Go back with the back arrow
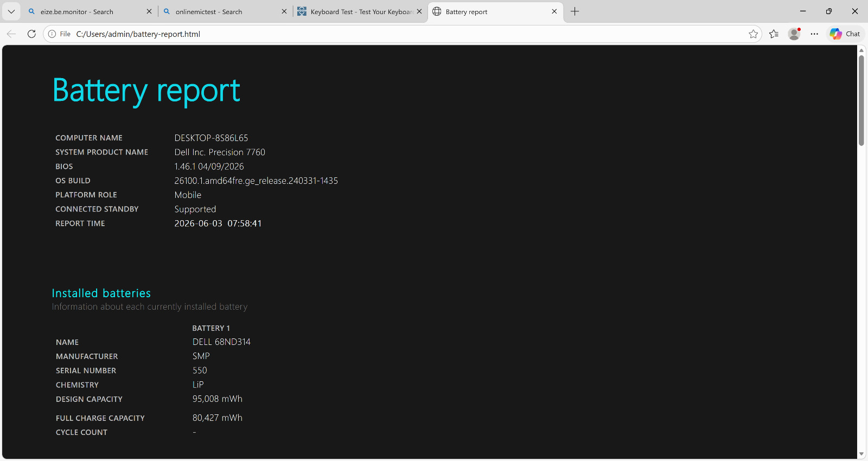The image size is (868, 461). point(11,34)
